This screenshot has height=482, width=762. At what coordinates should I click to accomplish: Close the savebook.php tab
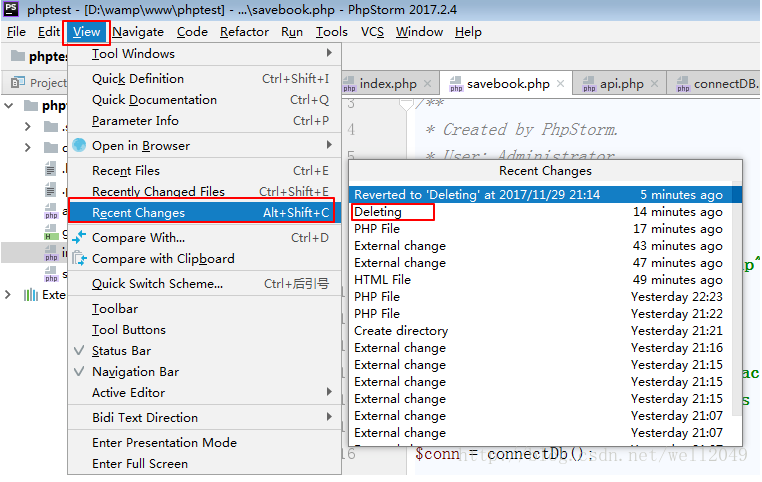(560, 84)
